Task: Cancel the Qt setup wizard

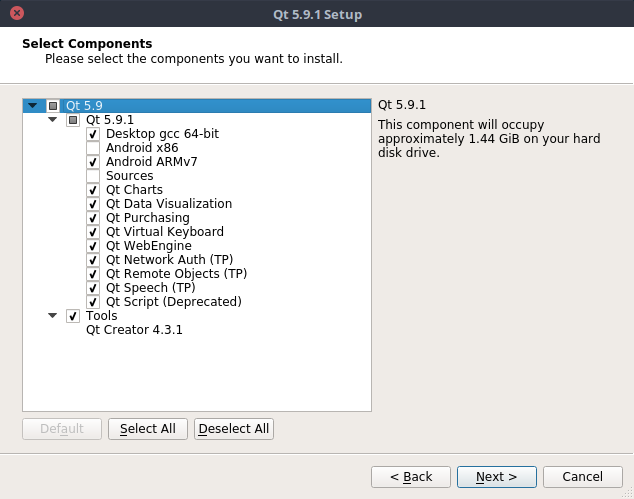Action: pyautogui.click(x=583, y=477)
